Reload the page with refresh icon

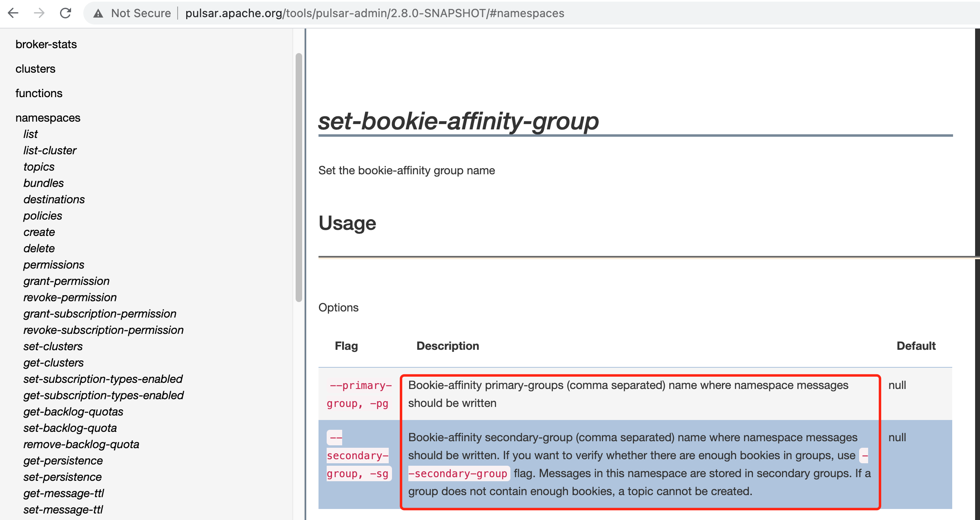coord(65,13)
